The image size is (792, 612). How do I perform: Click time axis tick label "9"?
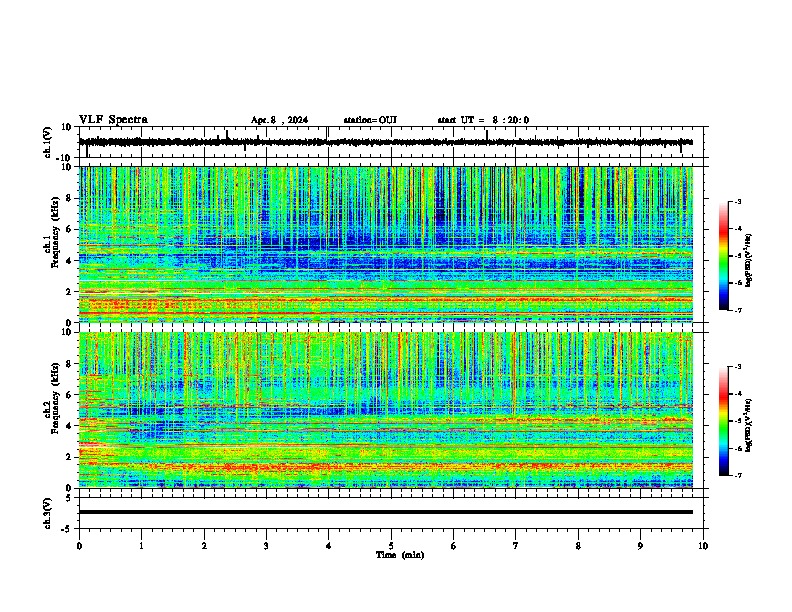640,546
